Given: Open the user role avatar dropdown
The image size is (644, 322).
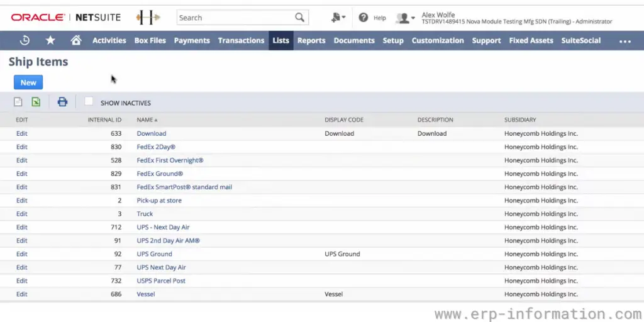Looking at the screenshot, I should 406,18.
